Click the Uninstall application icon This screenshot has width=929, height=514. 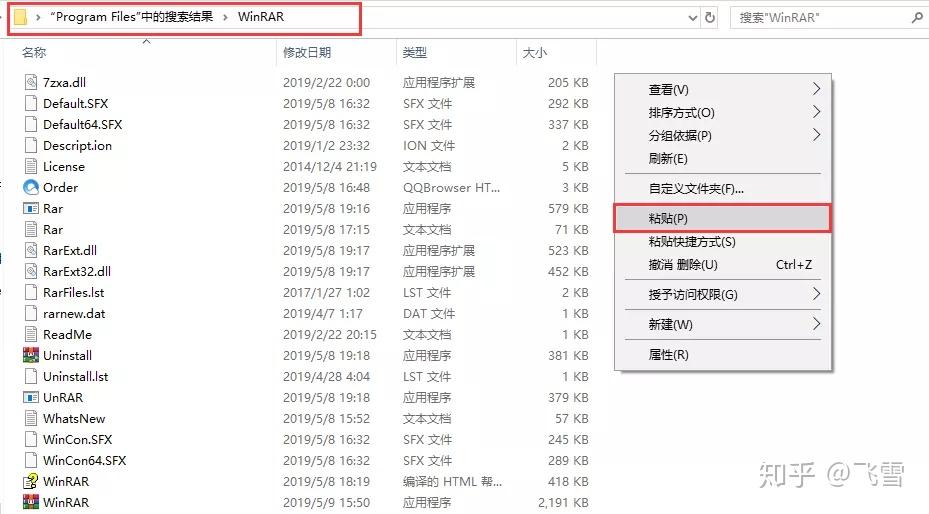tap(31, 355)
